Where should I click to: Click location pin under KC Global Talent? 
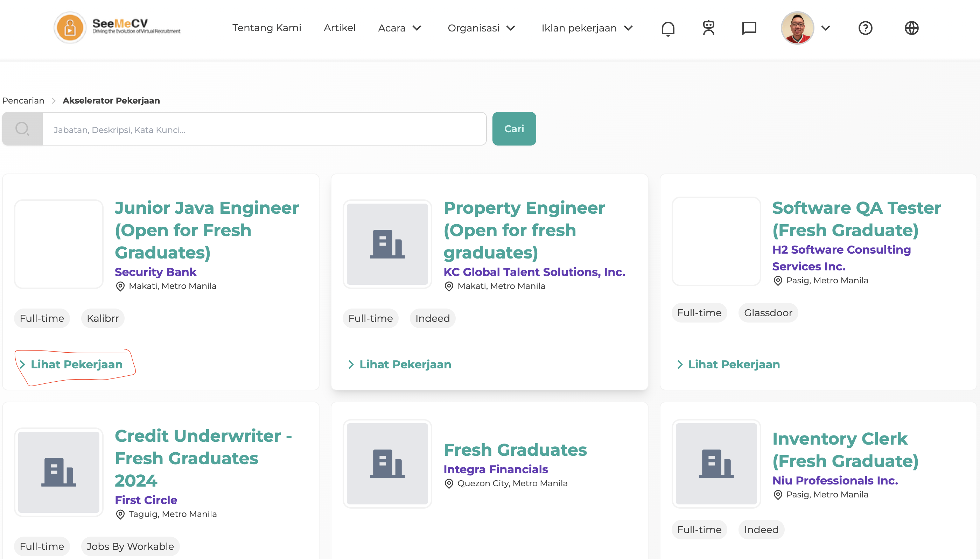point(449,286)
